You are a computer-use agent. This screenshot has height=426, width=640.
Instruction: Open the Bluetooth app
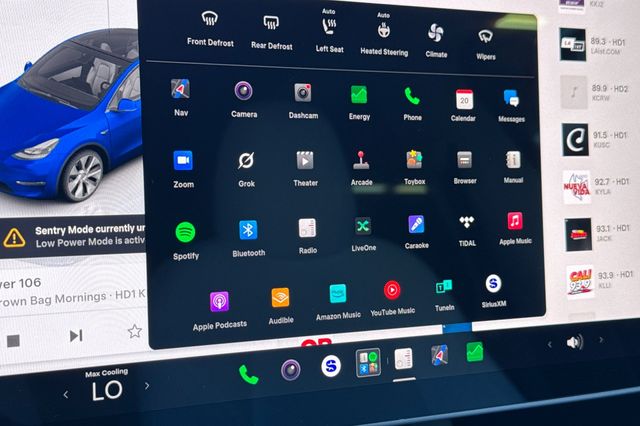click(248, 230)
